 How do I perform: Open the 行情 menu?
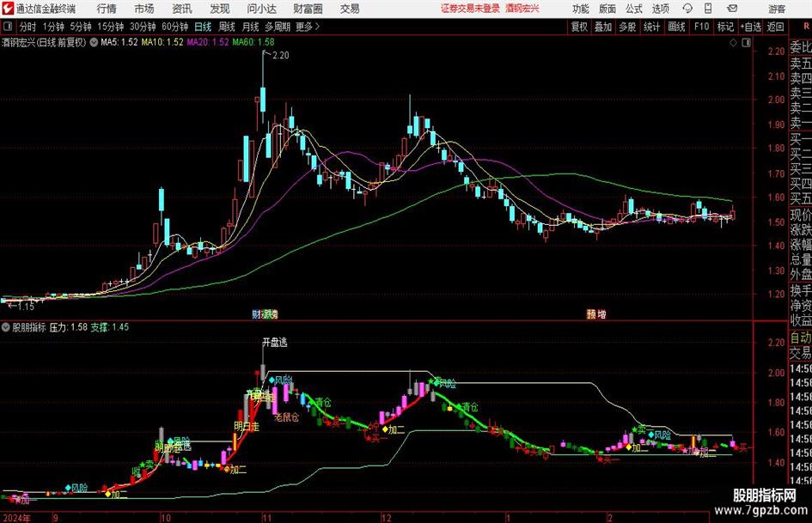107,9
